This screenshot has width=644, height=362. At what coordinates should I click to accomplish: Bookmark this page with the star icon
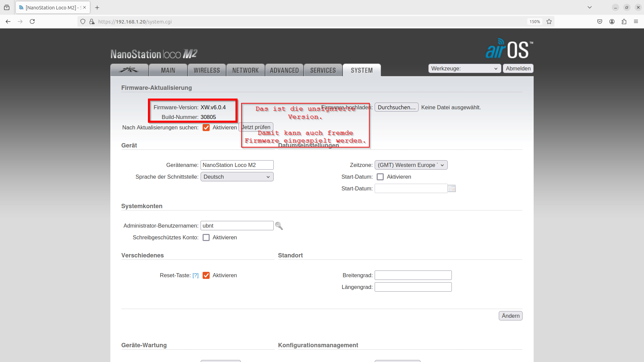(x=549, y=21)
